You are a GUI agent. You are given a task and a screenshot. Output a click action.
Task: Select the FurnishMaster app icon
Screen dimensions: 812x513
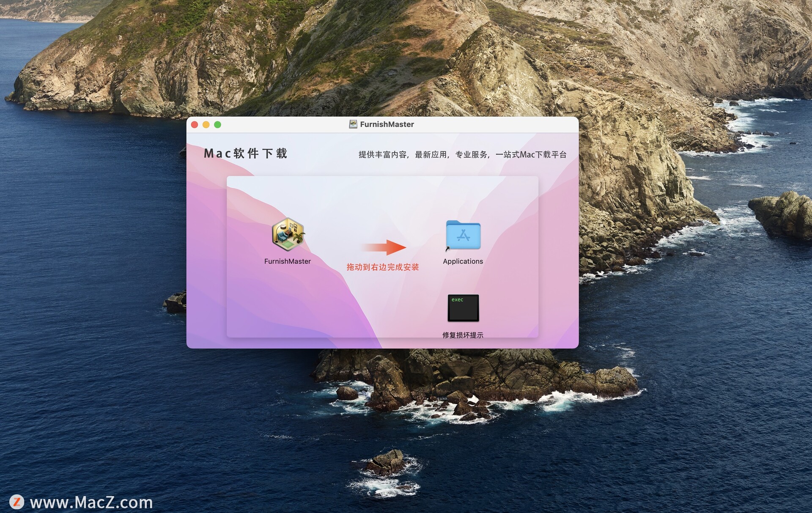pos(288,234)
